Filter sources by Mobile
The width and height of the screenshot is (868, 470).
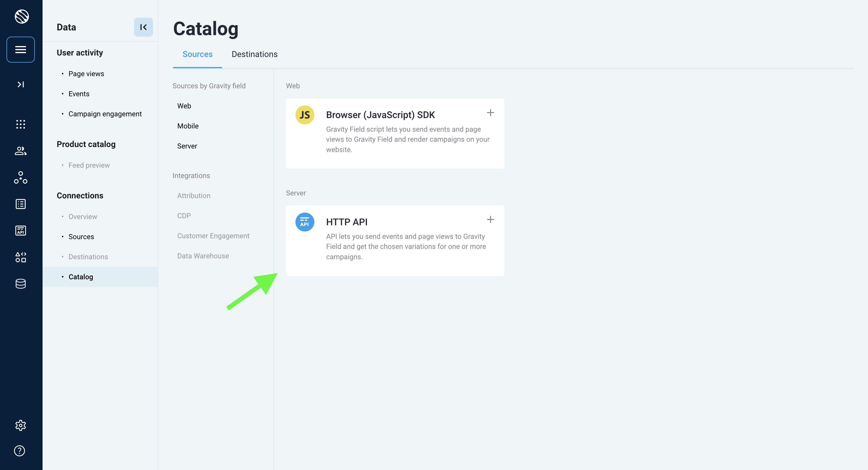[x=188, y=126]
